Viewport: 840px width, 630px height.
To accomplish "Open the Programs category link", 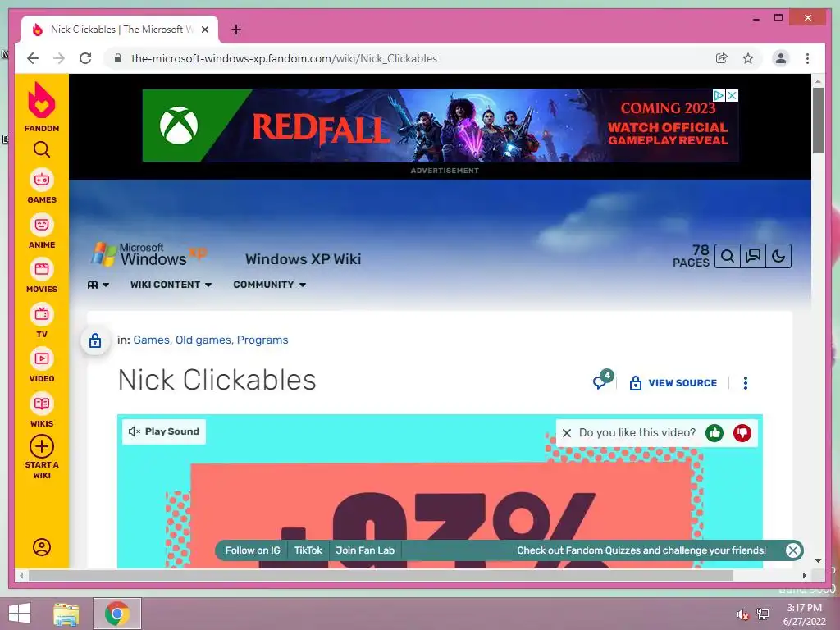I will coord(262,340).
